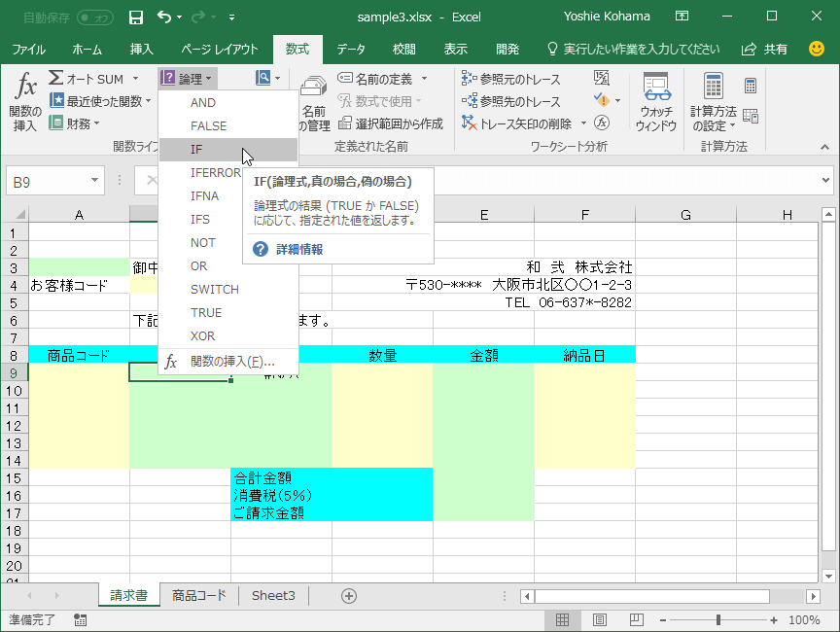Click the Show Formulas icon
This screenshot has height=632, width=840.
point(602,78)
